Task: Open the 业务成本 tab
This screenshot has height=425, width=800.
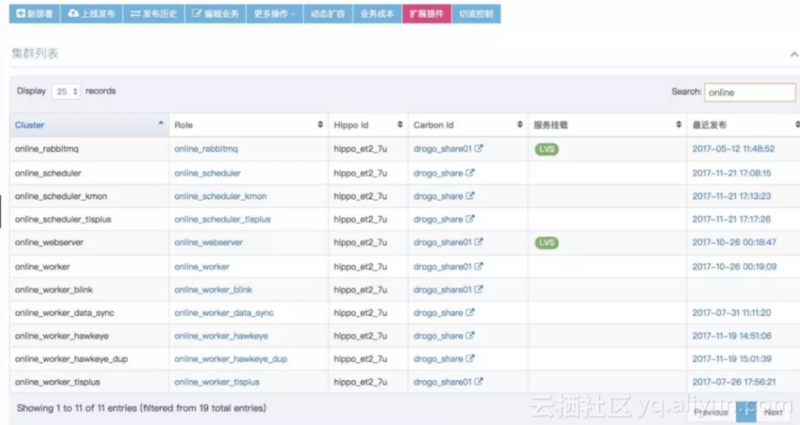Action: [377, 14]
